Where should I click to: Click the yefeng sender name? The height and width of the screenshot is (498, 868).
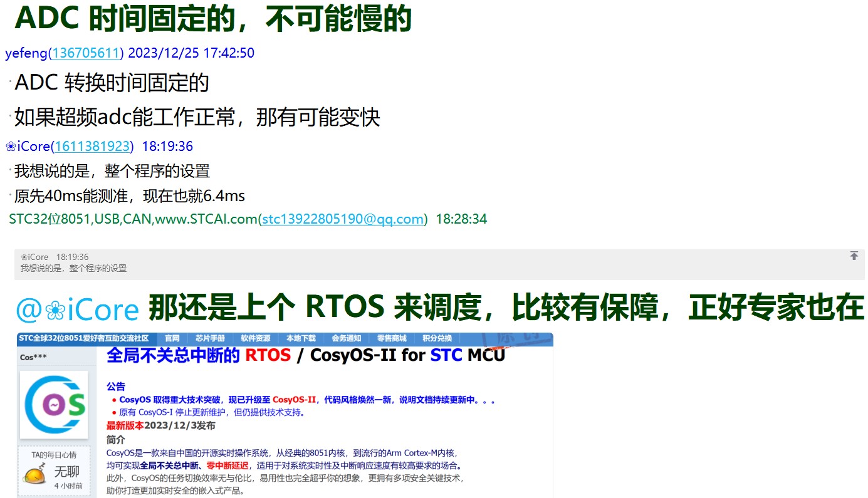(26, 53)
